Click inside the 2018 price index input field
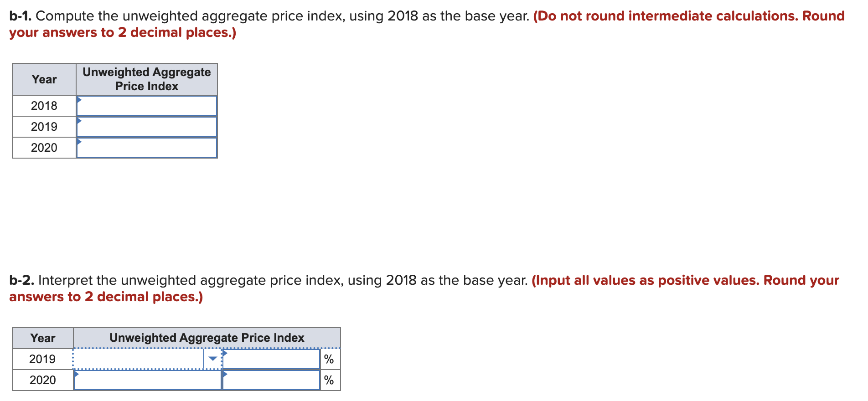The image size is (868, 401). pos(146,106)
